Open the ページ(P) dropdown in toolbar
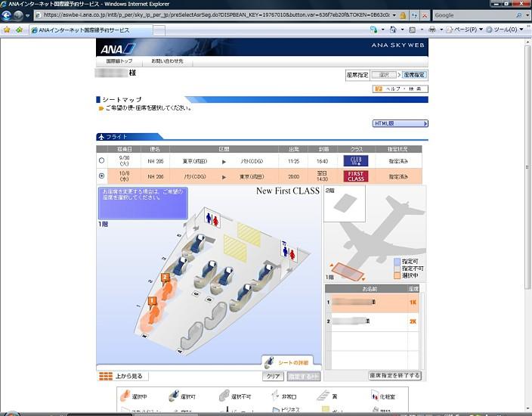 [466, 30]
